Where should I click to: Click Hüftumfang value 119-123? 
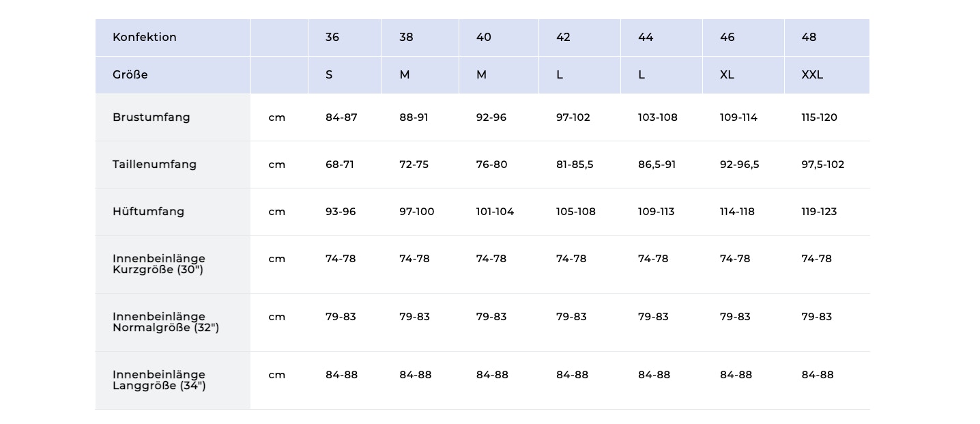click(819, 211)
